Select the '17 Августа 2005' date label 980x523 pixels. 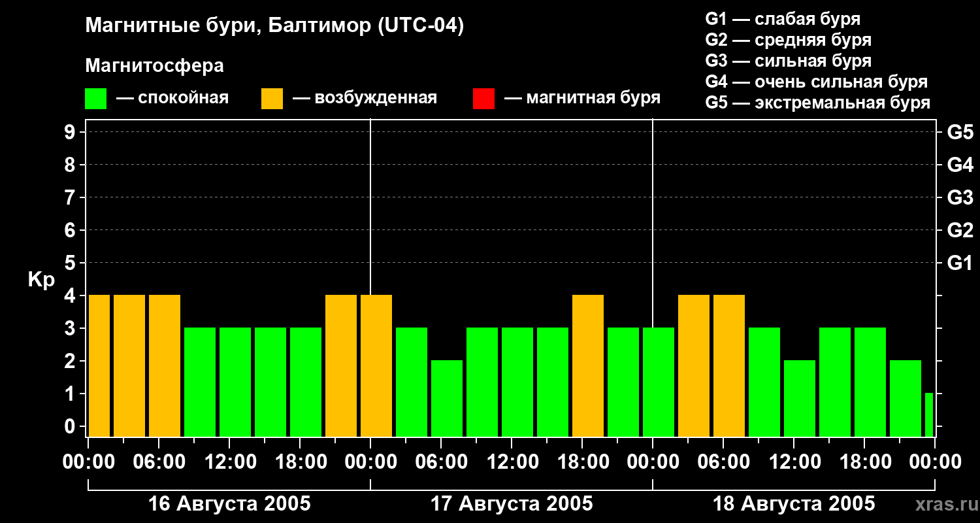click(x=512, y=504)
